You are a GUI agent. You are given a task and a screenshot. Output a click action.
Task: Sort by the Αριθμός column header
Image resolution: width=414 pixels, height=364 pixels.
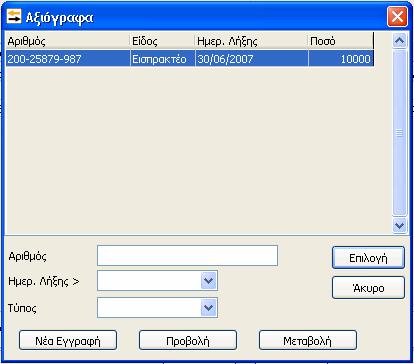(68, 41)
